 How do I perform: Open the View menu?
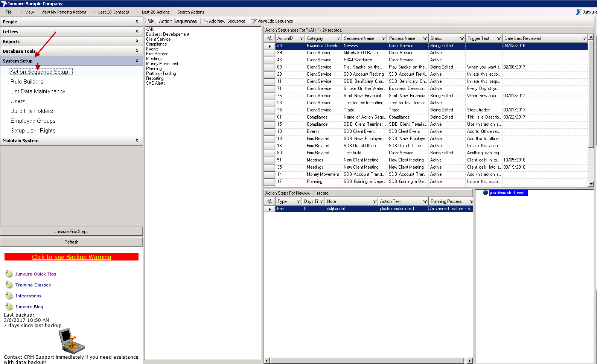coord(29,12)
